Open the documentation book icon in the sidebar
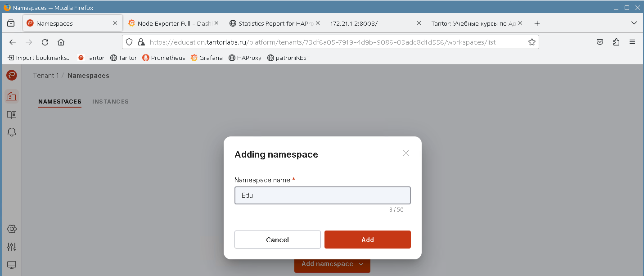The width and height of the screenshot is (644, 276). pos(12,114)
